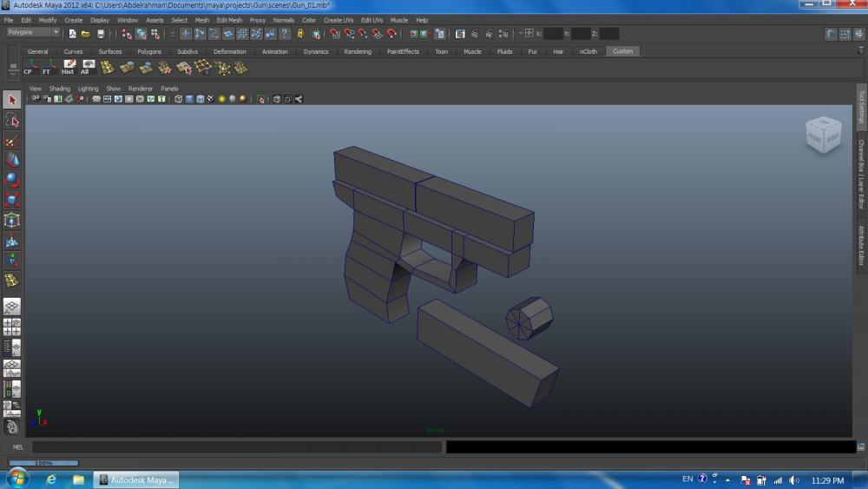The image size is (868, 489).
Task: Click the Hist shelf button
Action: pyautogui.click(x=68, y=67)
